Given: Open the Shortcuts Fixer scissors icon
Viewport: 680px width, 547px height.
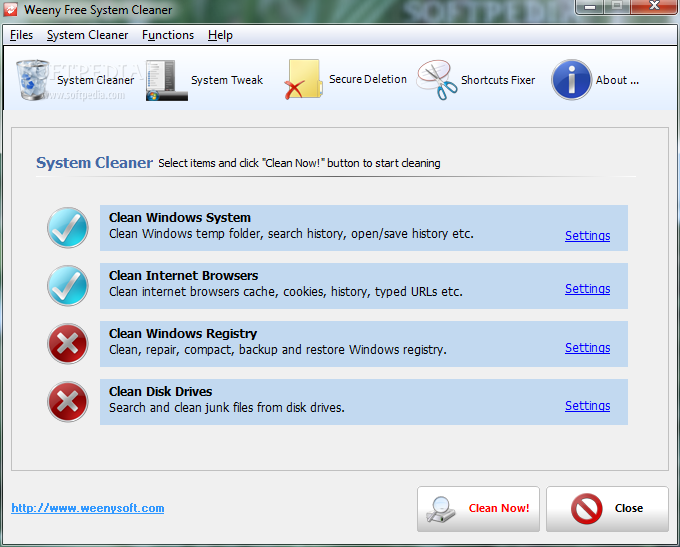Looking at the screenshot, I should [x=437, y=80].
